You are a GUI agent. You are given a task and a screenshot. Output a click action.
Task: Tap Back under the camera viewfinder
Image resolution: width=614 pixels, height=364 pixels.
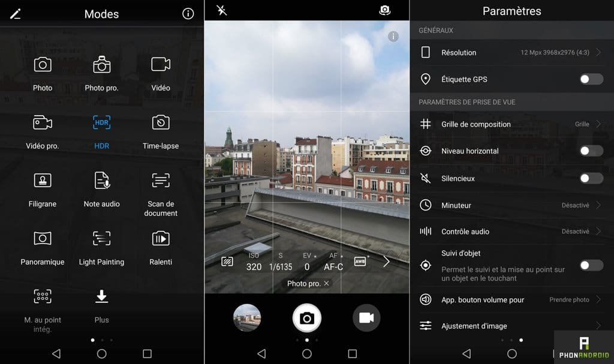(261, 354)
